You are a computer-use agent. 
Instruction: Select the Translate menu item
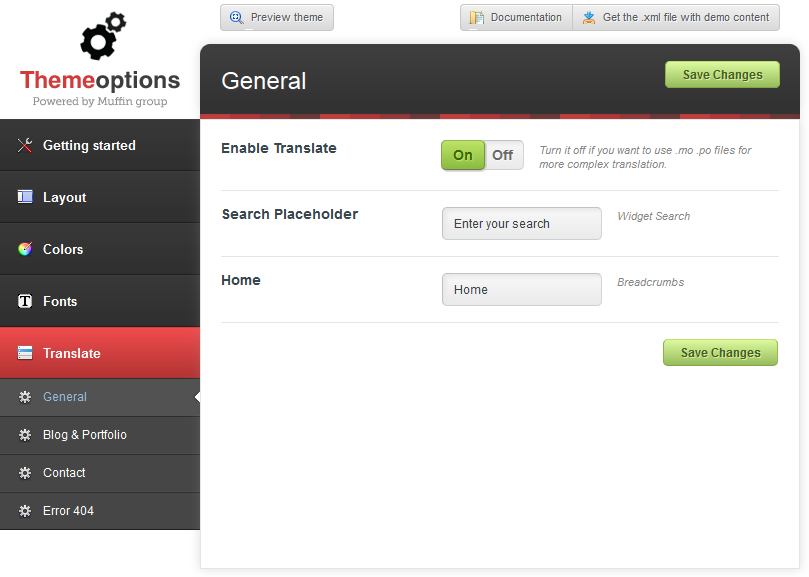click(100, 353)
